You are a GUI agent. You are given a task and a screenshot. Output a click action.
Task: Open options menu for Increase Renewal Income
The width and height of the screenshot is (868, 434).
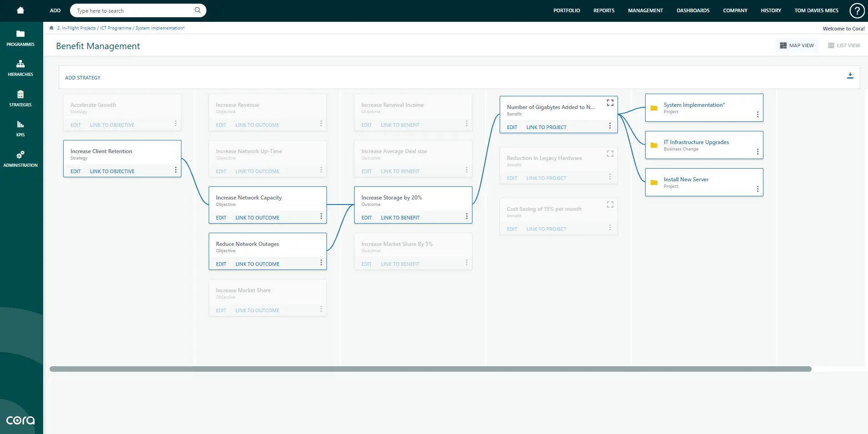coord(467,124)
